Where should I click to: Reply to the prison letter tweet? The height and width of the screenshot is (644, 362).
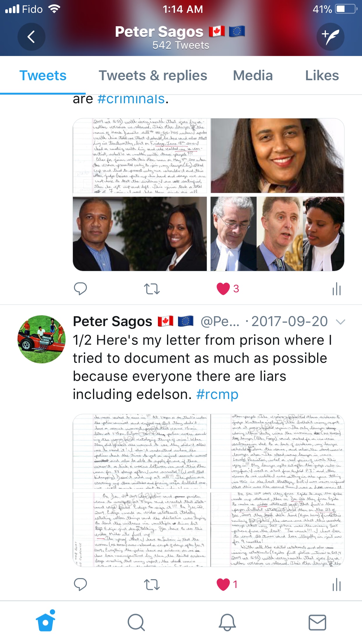point(80,584)
